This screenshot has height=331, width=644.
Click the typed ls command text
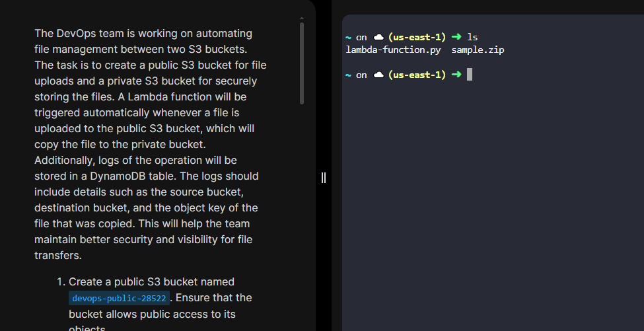(472, 37)
